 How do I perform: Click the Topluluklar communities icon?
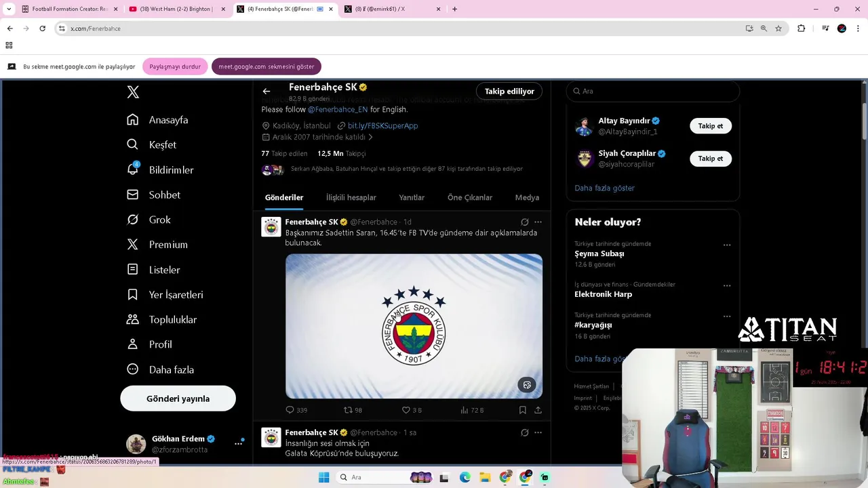[133, 319]
